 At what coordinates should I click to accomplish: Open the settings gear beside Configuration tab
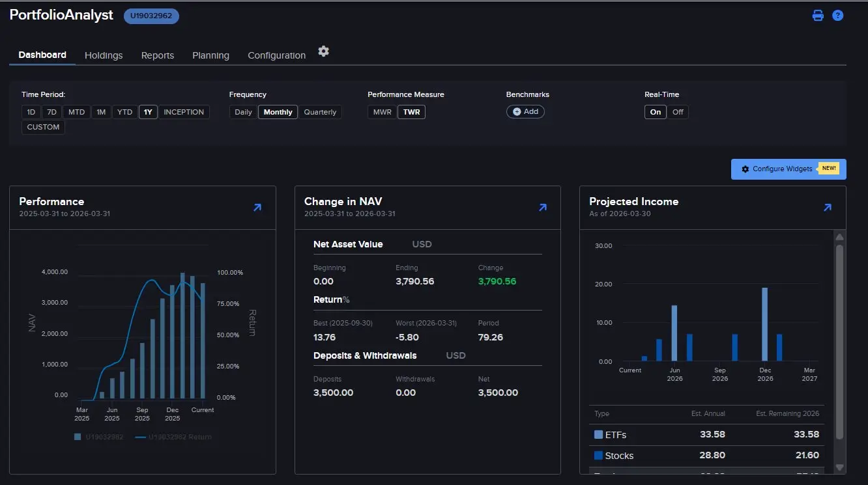323,51
